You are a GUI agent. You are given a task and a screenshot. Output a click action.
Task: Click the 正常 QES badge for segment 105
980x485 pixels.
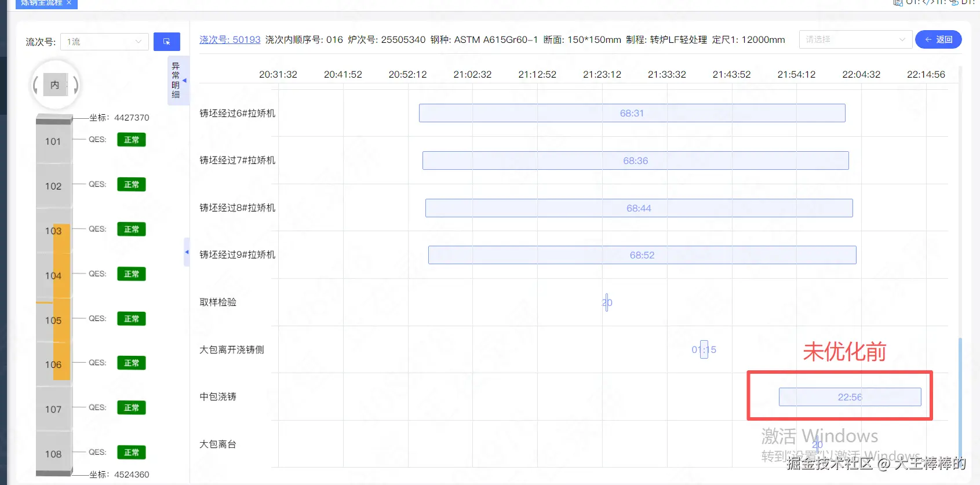[132, 319]
